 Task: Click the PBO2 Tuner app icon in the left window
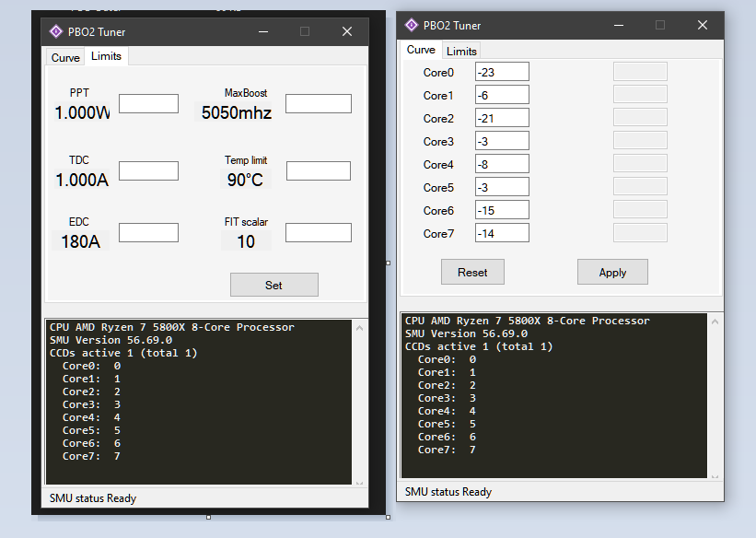pos(56,32)
